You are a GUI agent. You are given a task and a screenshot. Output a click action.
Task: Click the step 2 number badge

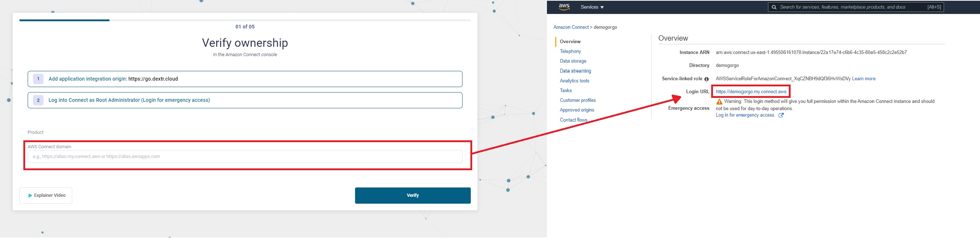(x=38, y=100)
